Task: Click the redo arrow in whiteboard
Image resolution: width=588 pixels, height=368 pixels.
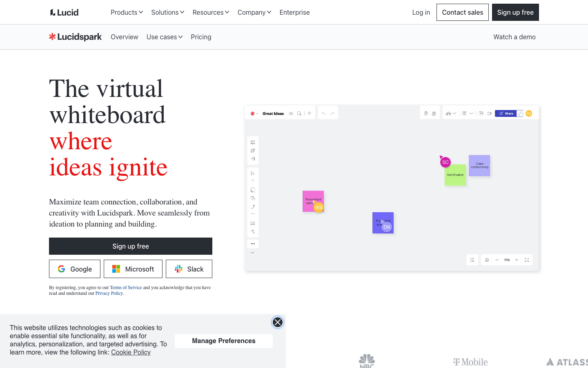Action: pyautogui.click(x=332, y=113)
